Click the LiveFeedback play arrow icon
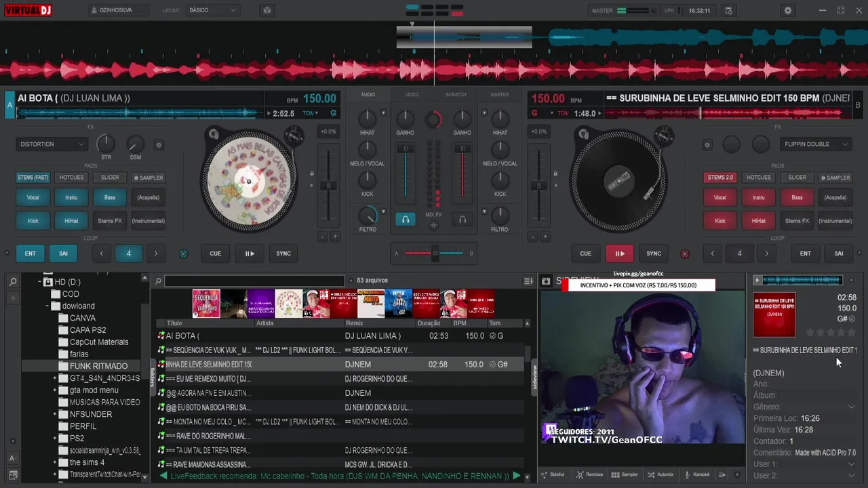This screenshot has height=488, width=868. click(x=516, y=476)
